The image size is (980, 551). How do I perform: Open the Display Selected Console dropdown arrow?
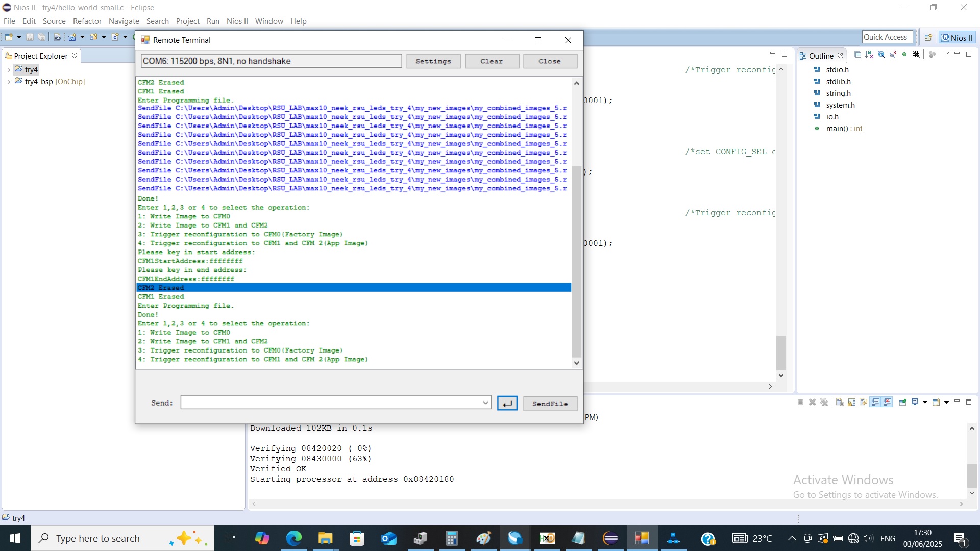pos(925,403)
